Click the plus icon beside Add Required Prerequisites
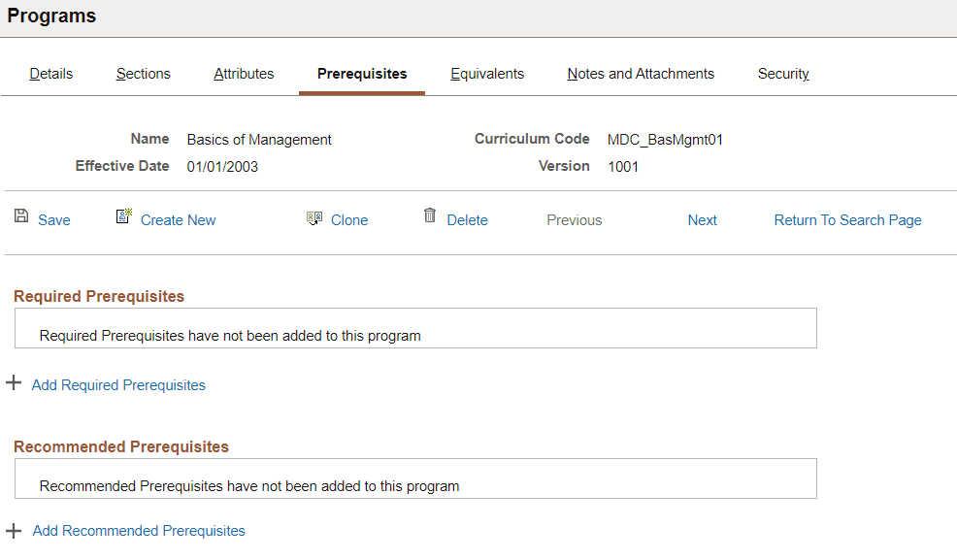 pyautogui.click(x=14, y=384)
